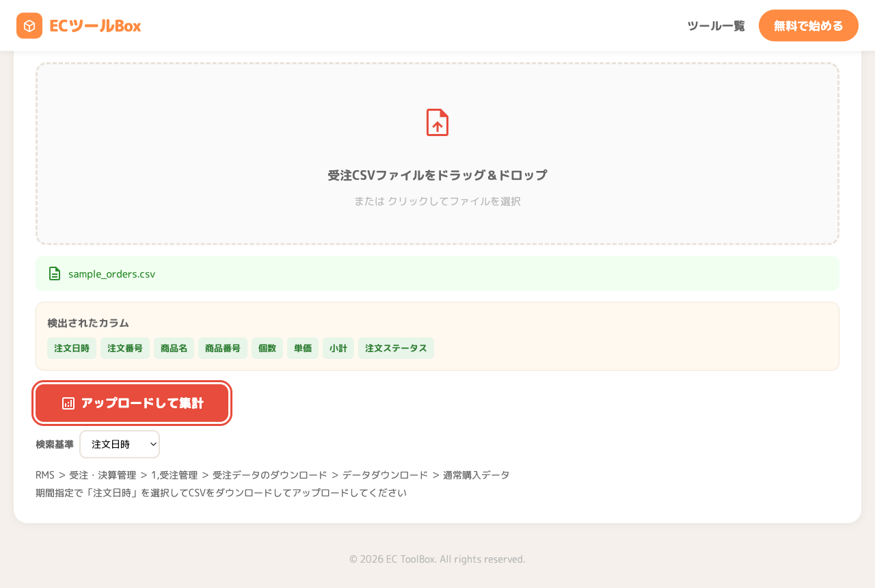Click the CSV drag-and-drop upload area
875x588 pixels.
point(437,154)
